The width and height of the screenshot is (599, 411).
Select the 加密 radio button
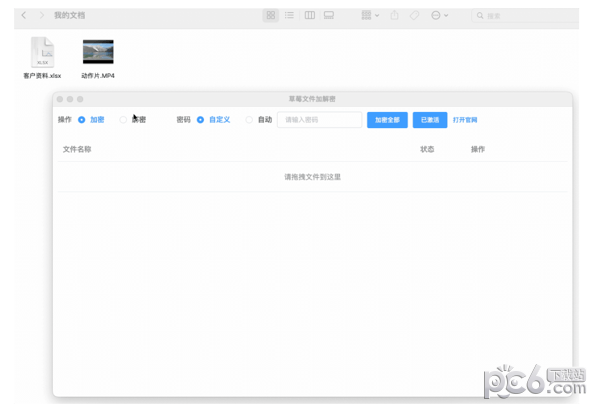tap(81, 120)
